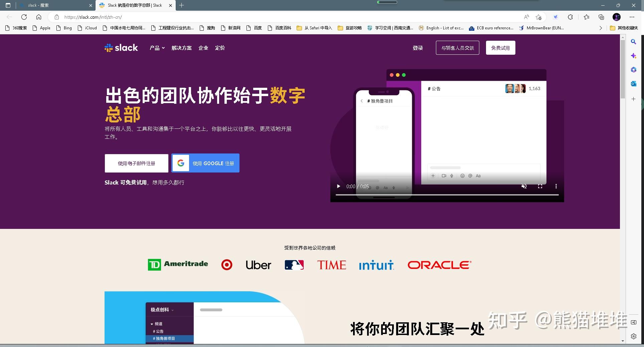The height and width of the screenshot is (347, 644).
Task: Open a new browser tab
Action: [x=181, y=5]
